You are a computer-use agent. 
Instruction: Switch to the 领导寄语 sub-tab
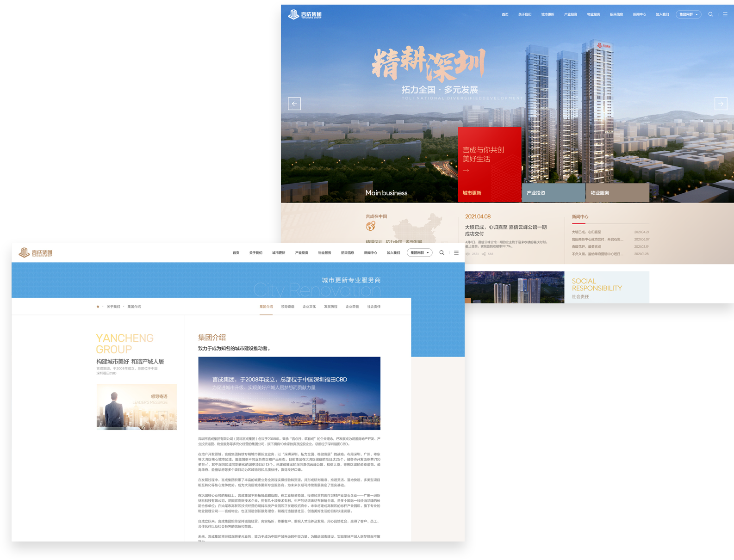click(x=287, y=307)
